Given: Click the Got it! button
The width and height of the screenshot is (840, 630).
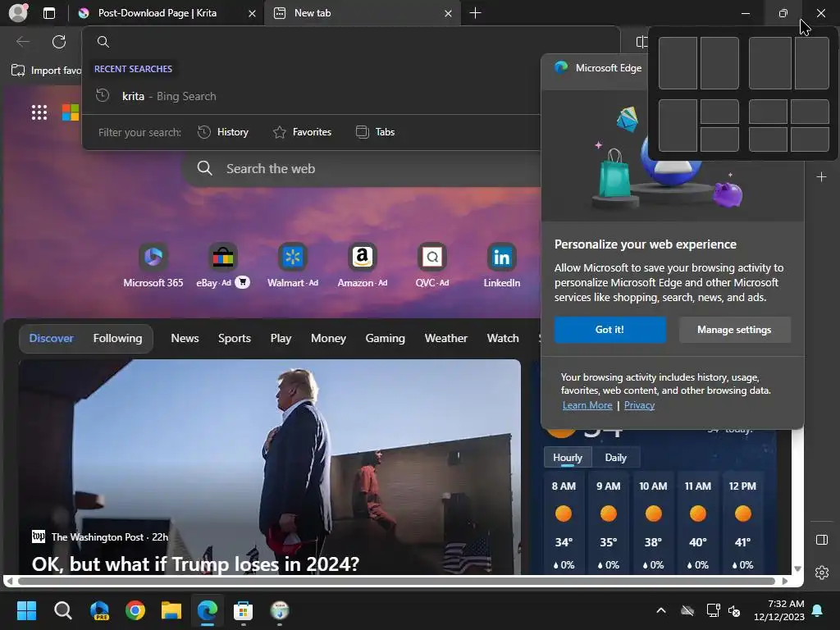Looking at the screenshot, I should 610,330.
